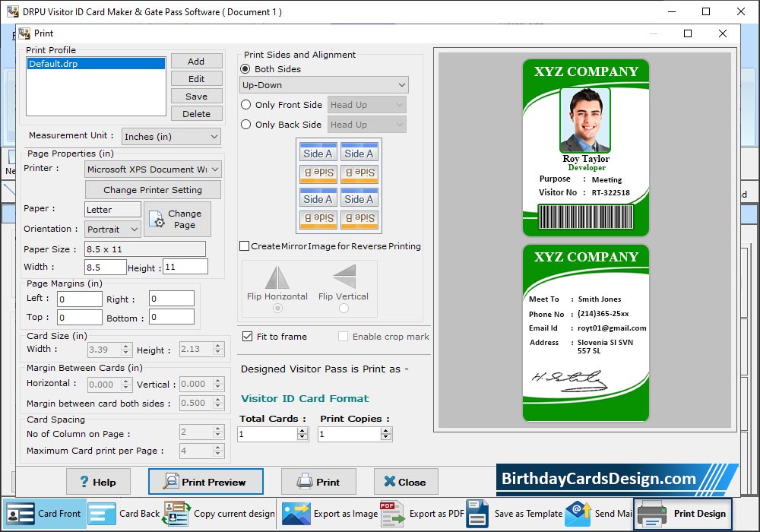Image resolution: width=760 pixels, height=532 pixels.
Task: Open Only Front Side Head Up dropdown
Action: point(367,105)
